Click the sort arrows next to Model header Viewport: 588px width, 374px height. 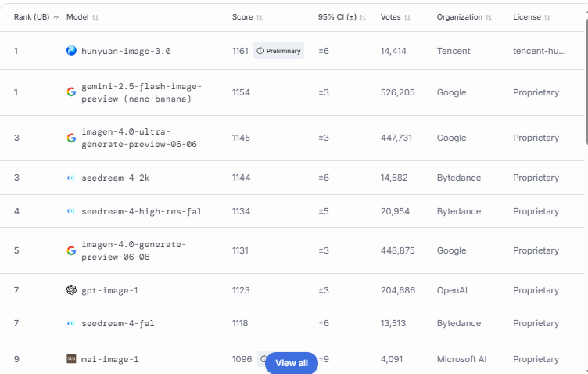[95, 18]
